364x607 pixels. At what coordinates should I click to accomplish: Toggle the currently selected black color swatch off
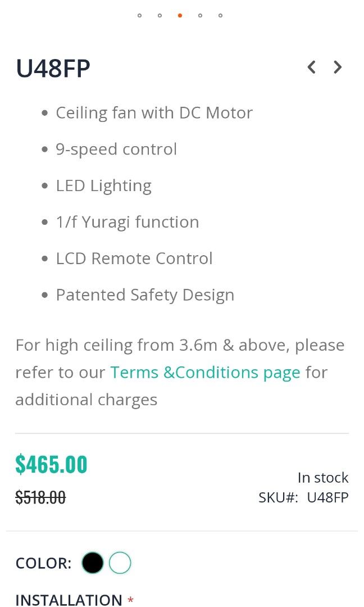pyautogui.click(x=93, y=563)
